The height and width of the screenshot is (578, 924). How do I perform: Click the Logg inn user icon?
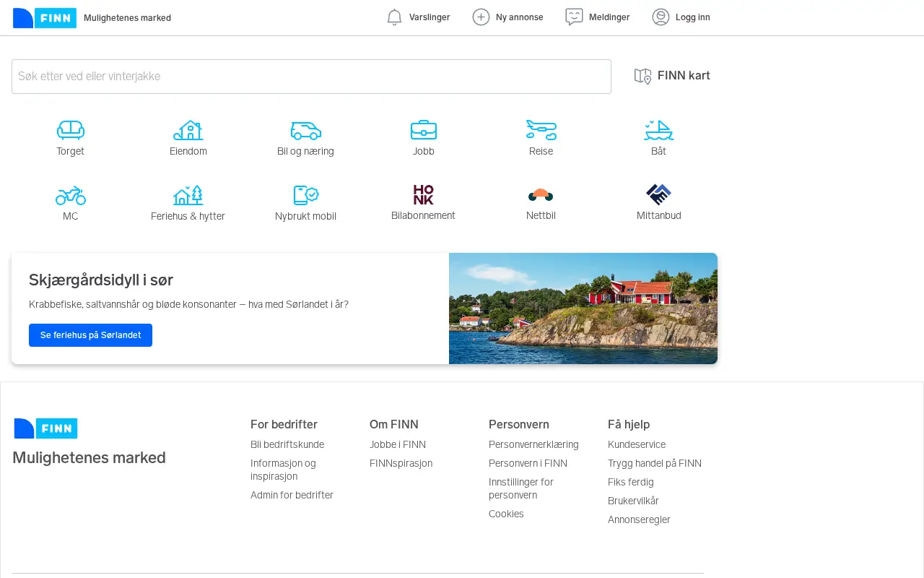tap(661, 17)
